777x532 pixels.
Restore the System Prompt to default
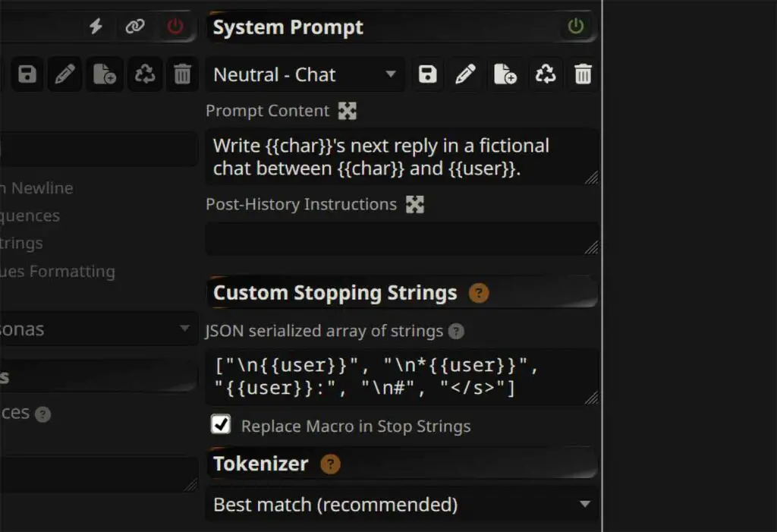546,74
